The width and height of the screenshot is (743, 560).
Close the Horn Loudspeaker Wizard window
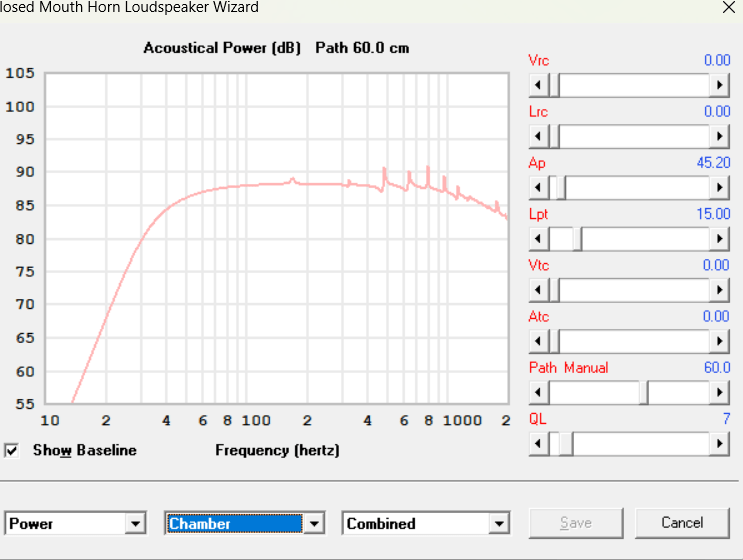point(729,7)
